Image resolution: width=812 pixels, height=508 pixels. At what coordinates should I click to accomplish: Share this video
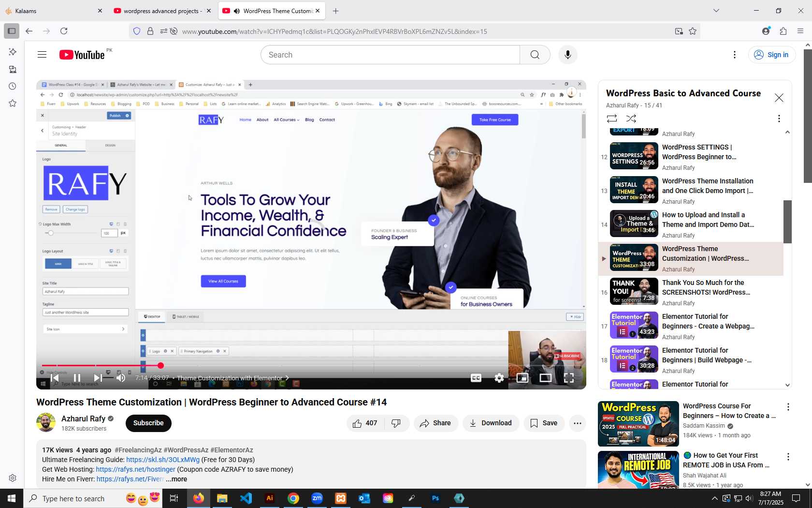coord(435,423)
